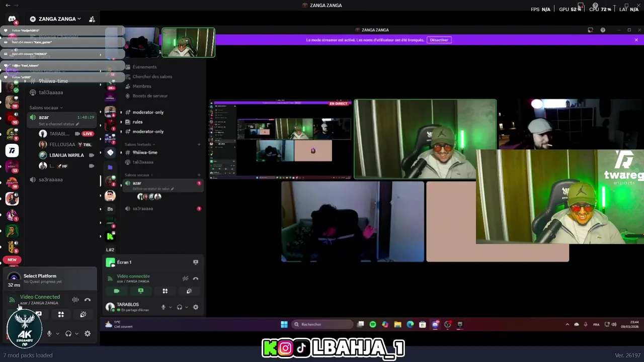This screenshot has width=644, height=362.
Task: Click the plus icon beside Salons textuels
Action: [x=199, y=144]
